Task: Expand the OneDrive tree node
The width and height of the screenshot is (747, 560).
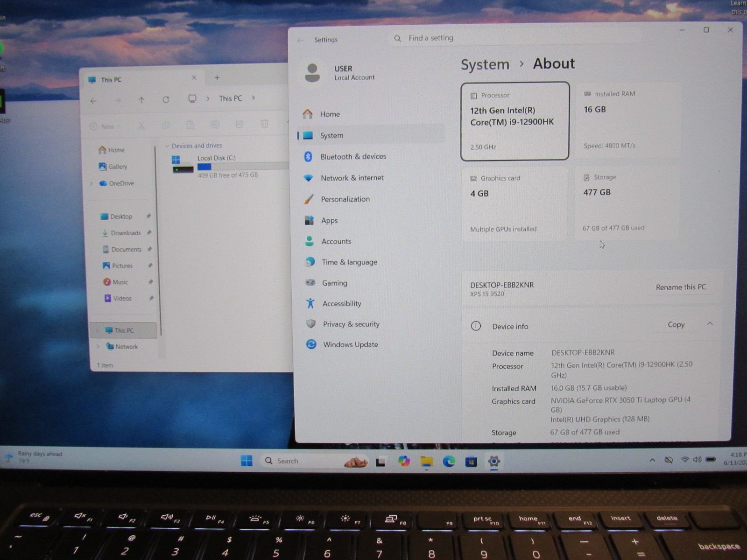Action: point(92,183)
